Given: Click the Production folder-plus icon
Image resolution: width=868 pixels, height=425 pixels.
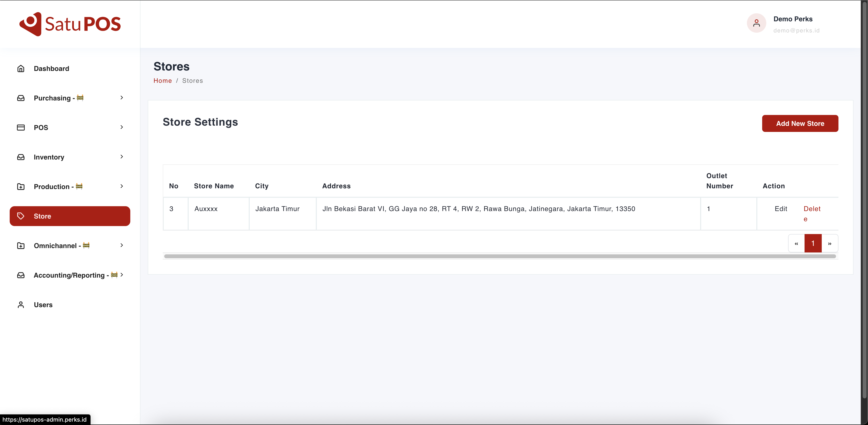Looking at the screenshot, I should (21, 187).
